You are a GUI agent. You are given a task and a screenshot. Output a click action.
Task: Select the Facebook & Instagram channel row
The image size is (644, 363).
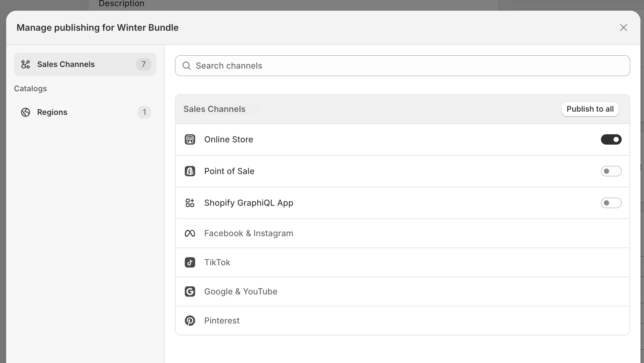(356, 233)
